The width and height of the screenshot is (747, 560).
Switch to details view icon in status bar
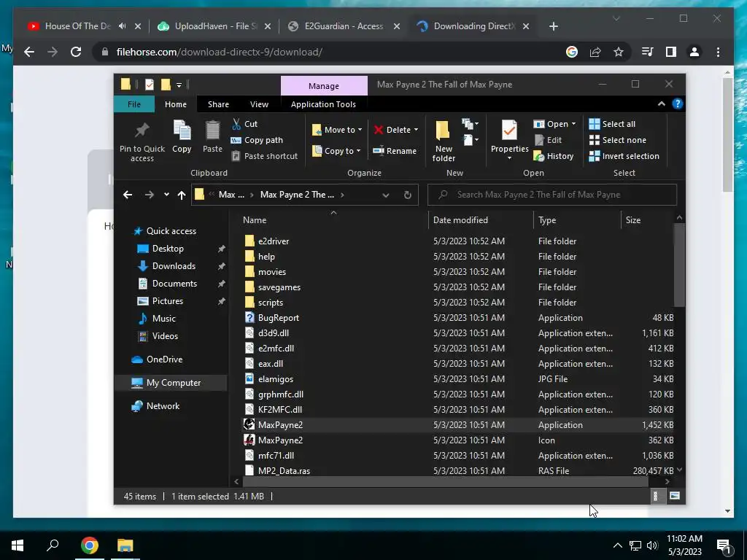[656, 496]
